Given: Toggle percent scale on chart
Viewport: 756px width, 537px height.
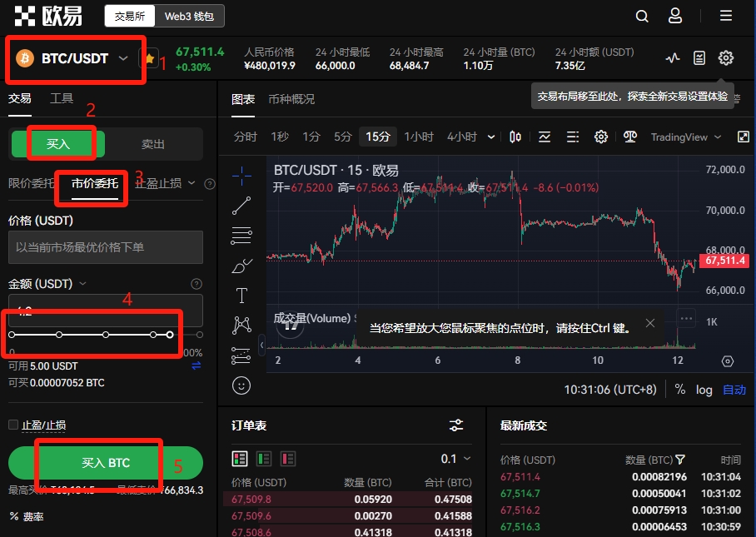Looking at the screenshot, I should 680,390.
